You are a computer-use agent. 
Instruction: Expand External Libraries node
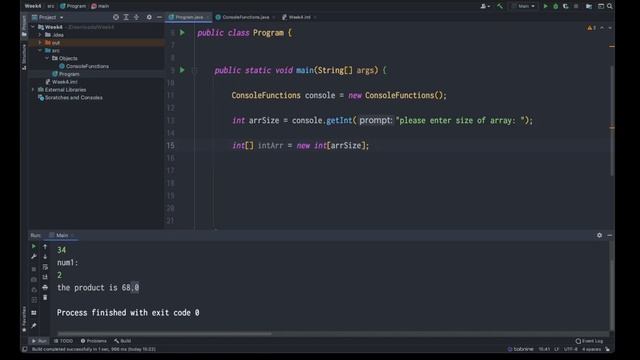[x=33, y=89]
